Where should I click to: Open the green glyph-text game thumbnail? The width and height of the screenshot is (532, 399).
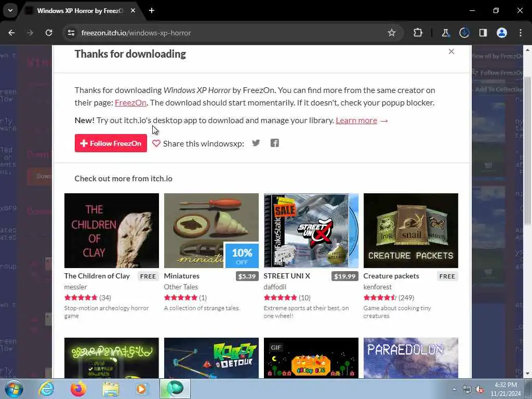click(112, 358)
